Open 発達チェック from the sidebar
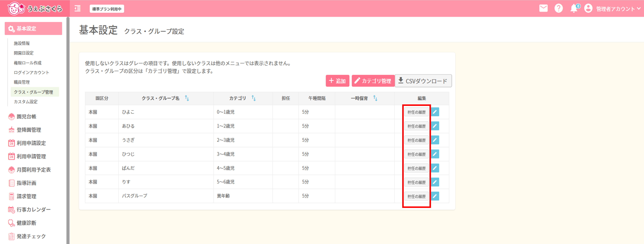The image size is (644, 244). point(27,236)
